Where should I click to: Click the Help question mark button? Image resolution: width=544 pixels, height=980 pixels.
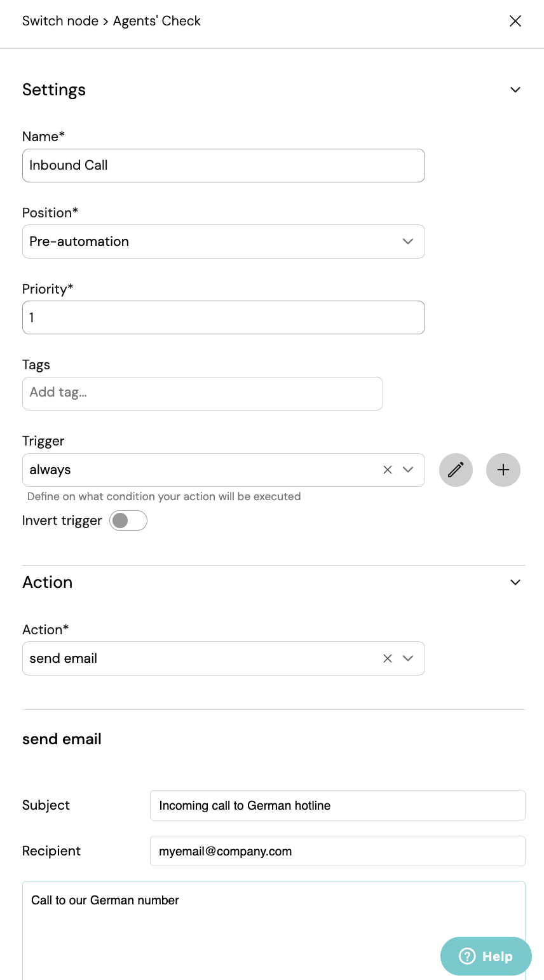pyautogui.click(x=486, y=956)
